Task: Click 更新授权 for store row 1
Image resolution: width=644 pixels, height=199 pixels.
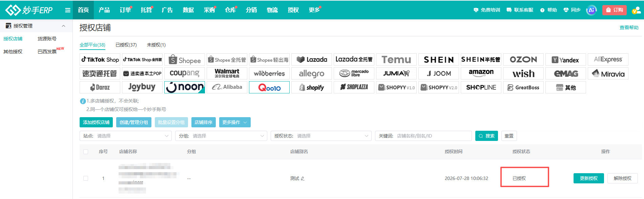Action: [x=589, y=178]
